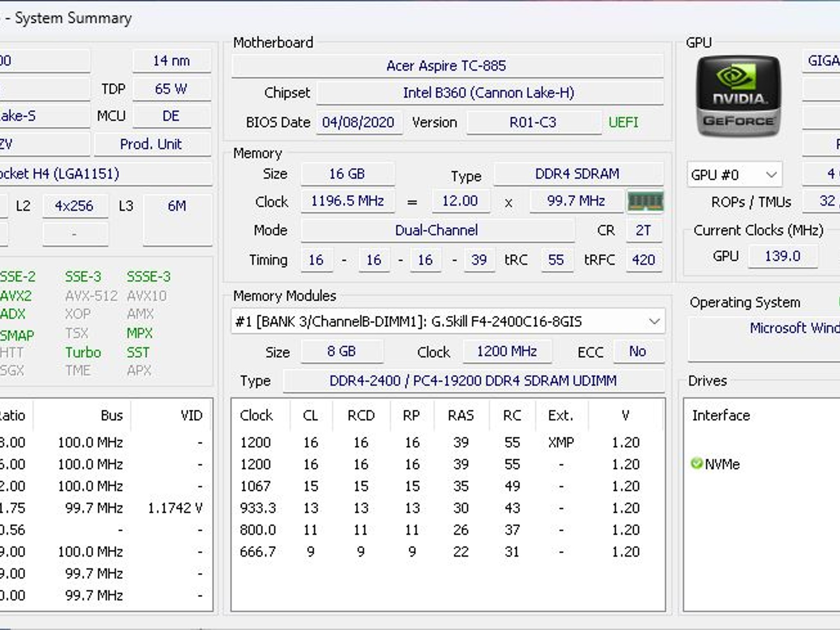Click the 1.1742 V VID value
This screenshot has width=840, height=630.
175,508
